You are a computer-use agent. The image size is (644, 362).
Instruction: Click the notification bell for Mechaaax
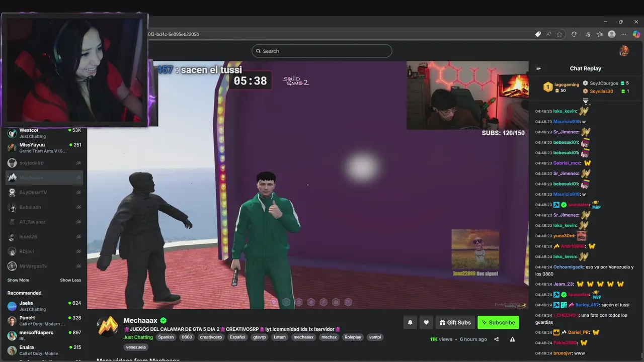[410, 322]
